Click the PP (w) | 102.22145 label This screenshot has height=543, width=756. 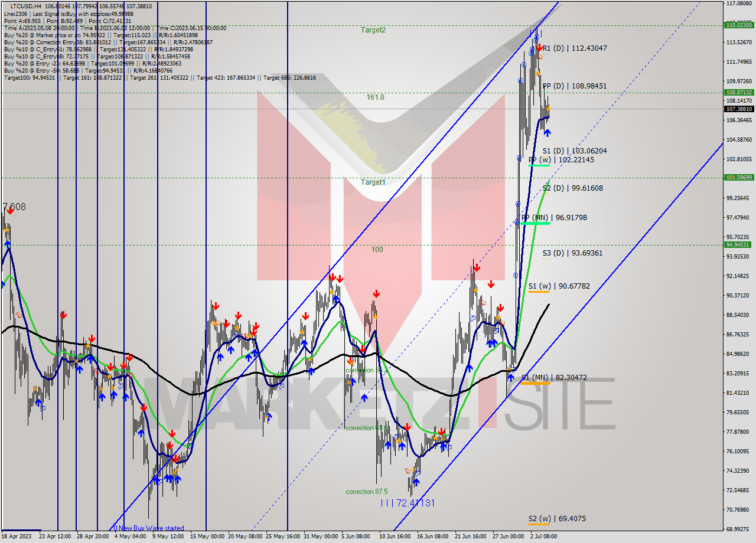(561, 160)
